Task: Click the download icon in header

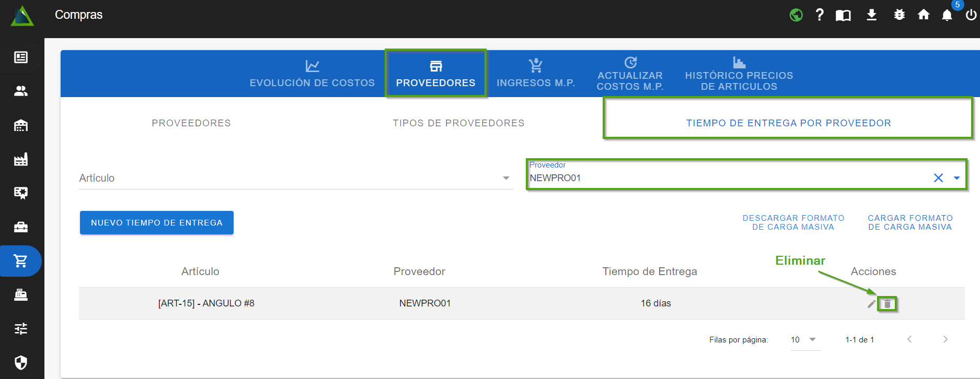Action: (871, 15)
